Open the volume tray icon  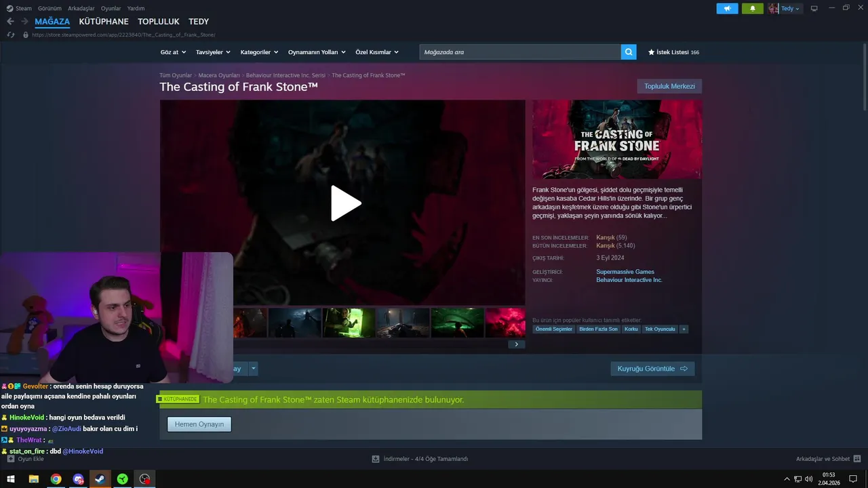click(x=808, y=479)
